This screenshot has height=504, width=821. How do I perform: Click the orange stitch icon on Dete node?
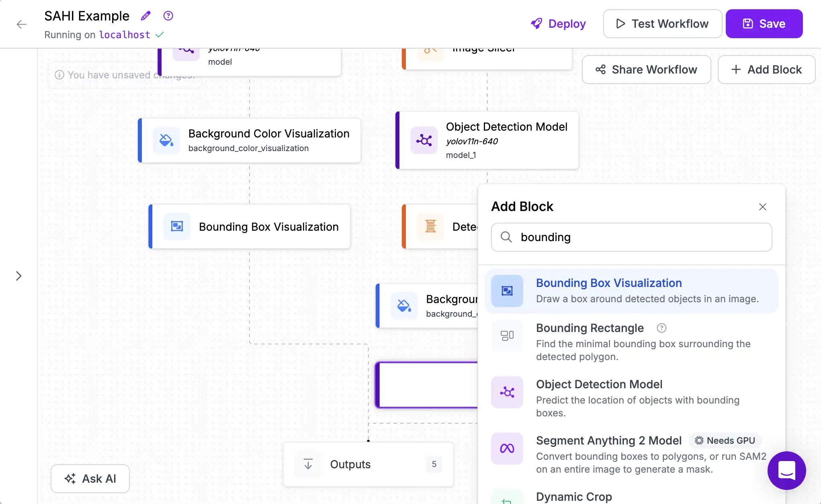pos(430,226)
